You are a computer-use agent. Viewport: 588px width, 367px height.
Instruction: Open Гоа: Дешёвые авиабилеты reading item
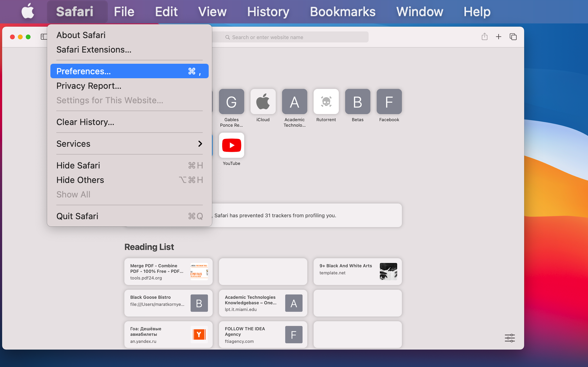pyautogui.click(x=168, y=335)
